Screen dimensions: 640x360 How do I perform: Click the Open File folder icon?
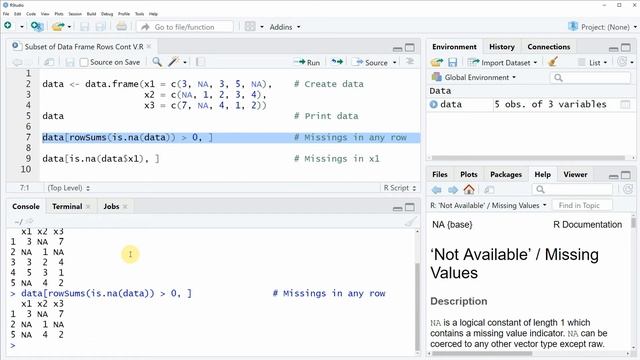point(58,27)
